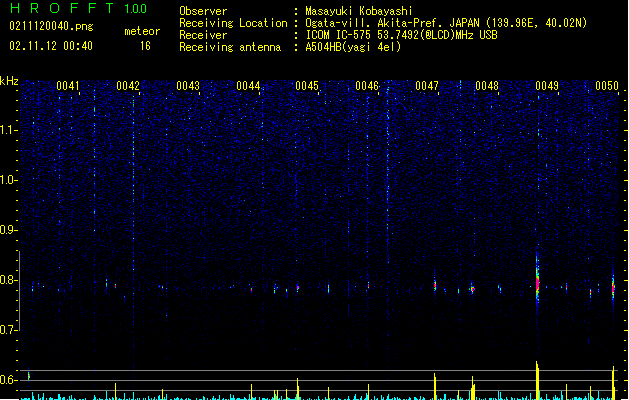Click the Receiving antenna label
The height and width of the screenshot is (400, 629).
pyautogui.click(x=230, y=47)
